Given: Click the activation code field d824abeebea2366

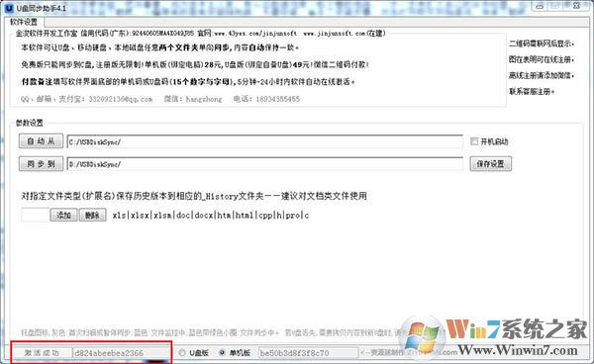Looking at the screenshot, I should coord(121,353).
